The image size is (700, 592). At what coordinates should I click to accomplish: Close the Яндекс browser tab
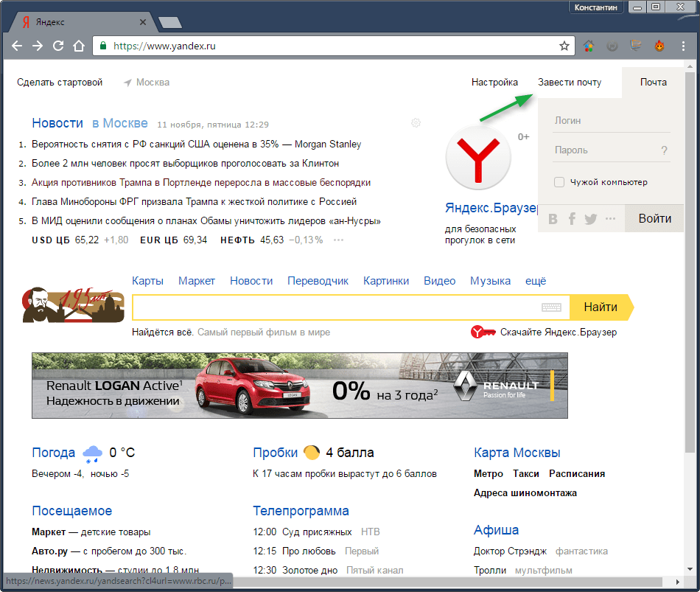click(143, 22)
